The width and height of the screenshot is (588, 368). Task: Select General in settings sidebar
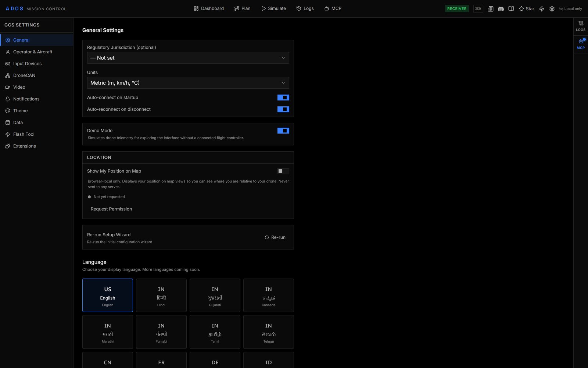click(x=37, y=40)
